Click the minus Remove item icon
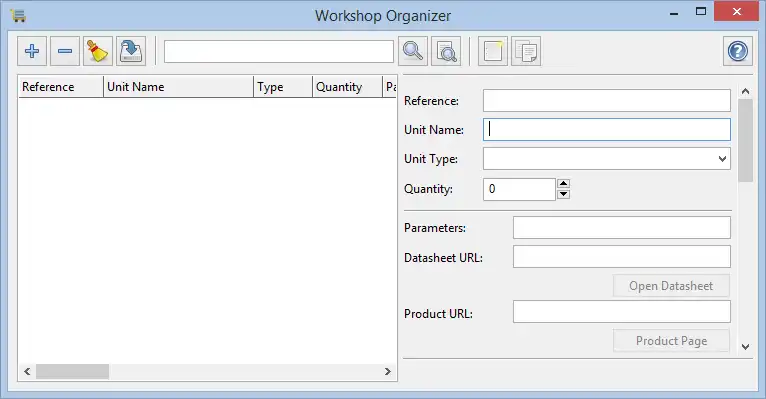 point(65,51)
